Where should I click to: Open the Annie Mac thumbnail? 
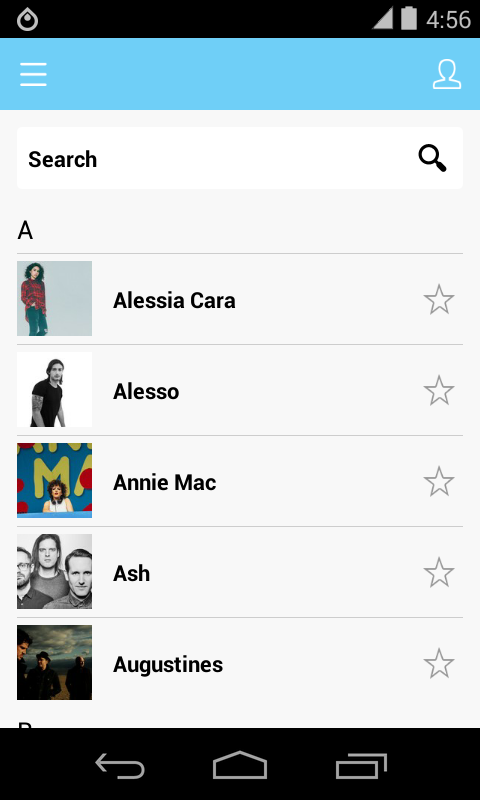[55, 481]
